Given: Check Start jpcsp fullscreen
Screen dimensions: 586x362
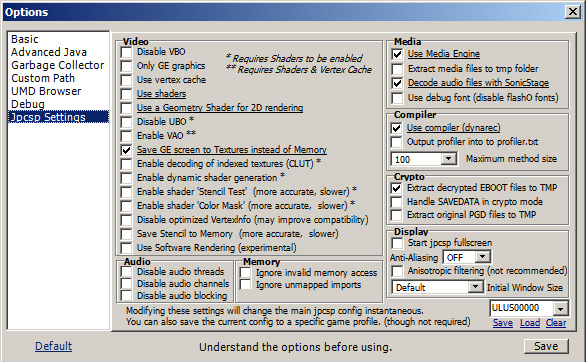Looking at the screenshot, I should pos(397,243).
